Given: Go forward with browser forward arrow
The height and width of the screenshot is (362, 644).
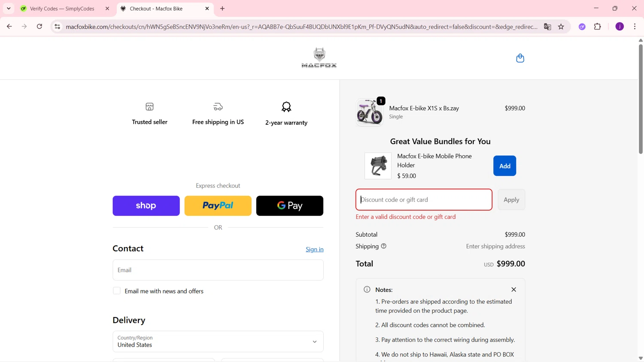Looking at the screenshot, I should 24,27.
